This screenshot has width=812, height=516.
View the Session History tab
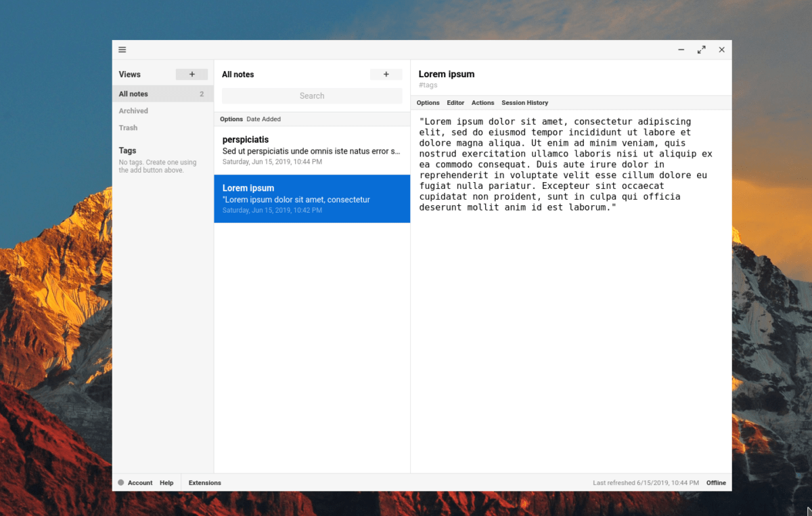[525, 102]
